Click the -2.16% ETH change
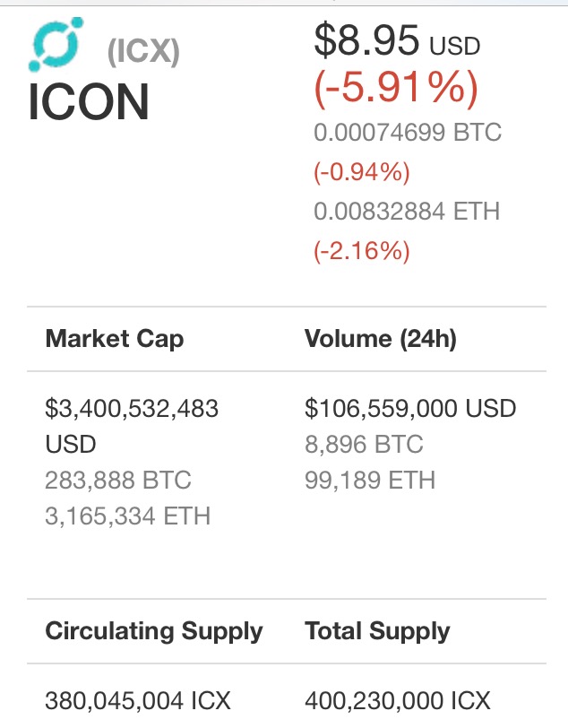The height and width of the screenshot is (728, 568). (x=362, y=251)
